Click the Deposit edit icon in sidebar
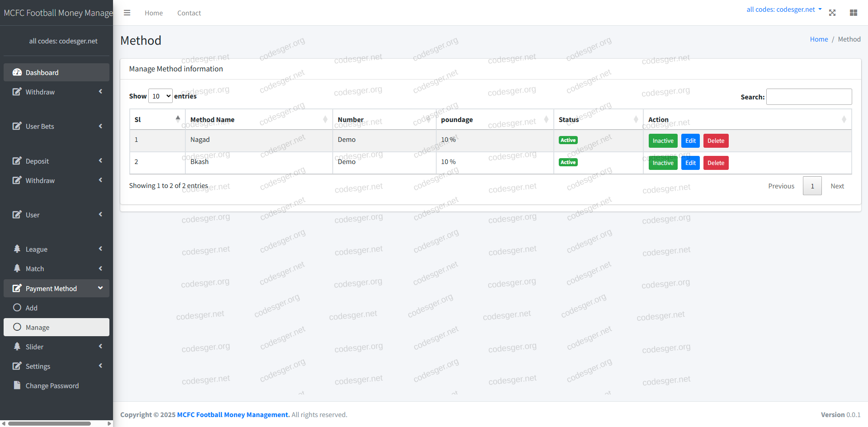The image size is (868, 427). click(x=17, y=161)
